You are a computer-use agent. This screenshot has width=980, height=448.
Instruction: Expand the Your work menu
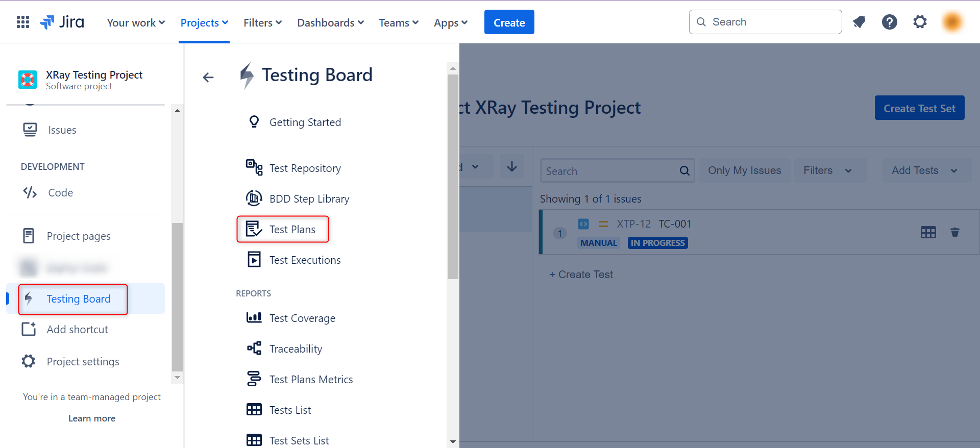pyautogui.click(x=136, y=23)
